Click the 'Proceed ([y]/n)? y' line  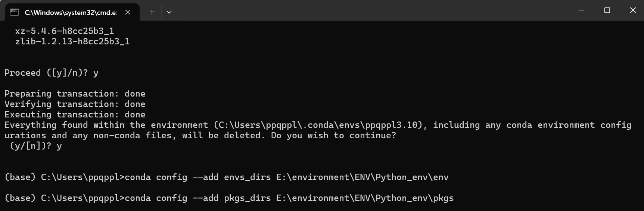[52, 73]
